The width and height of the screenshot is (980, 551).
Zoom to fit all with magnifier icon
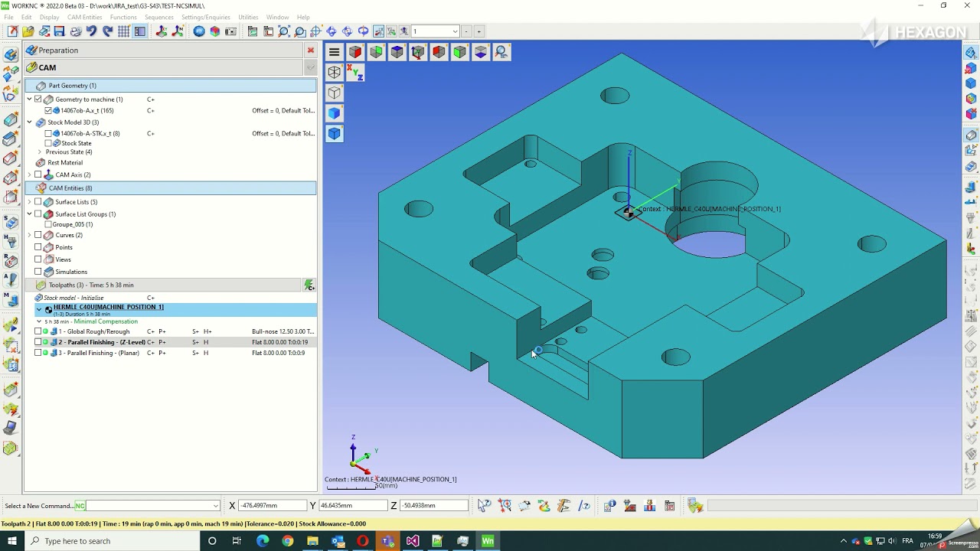(284, 31)
